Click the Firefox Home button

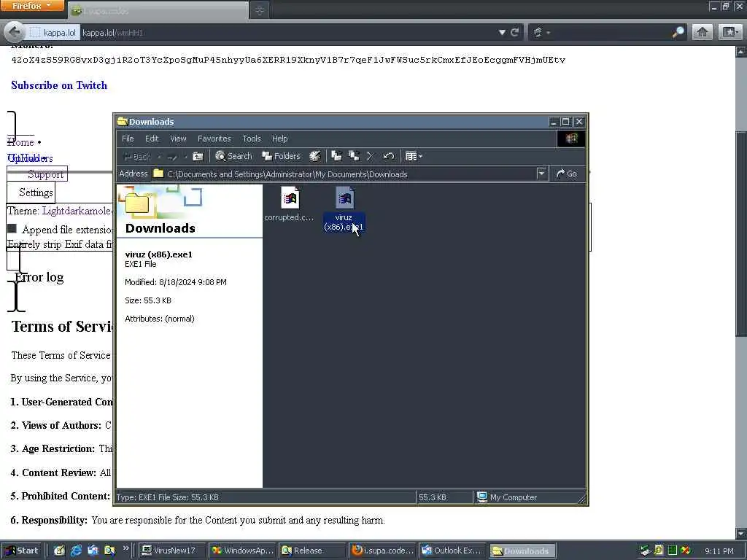703,32
